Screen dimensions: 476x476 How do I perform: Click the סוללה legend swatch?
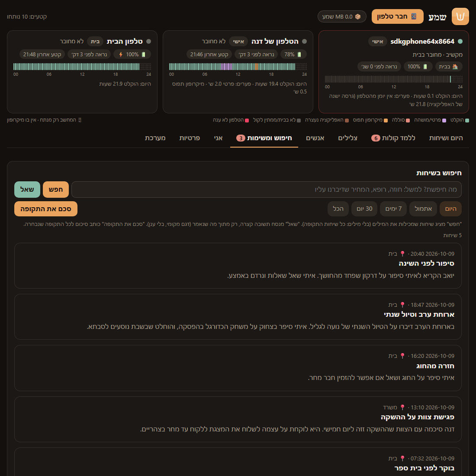pyautogui.click(x=408, y=121)
